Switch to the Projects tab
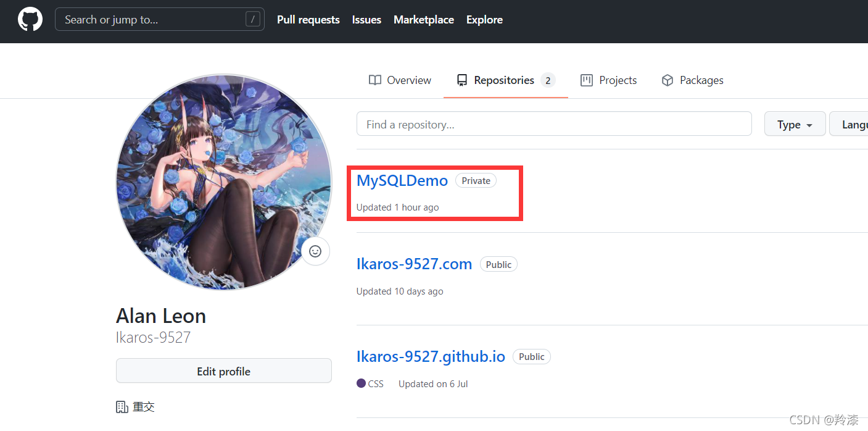The image size is (868, 431). point(608,80)
